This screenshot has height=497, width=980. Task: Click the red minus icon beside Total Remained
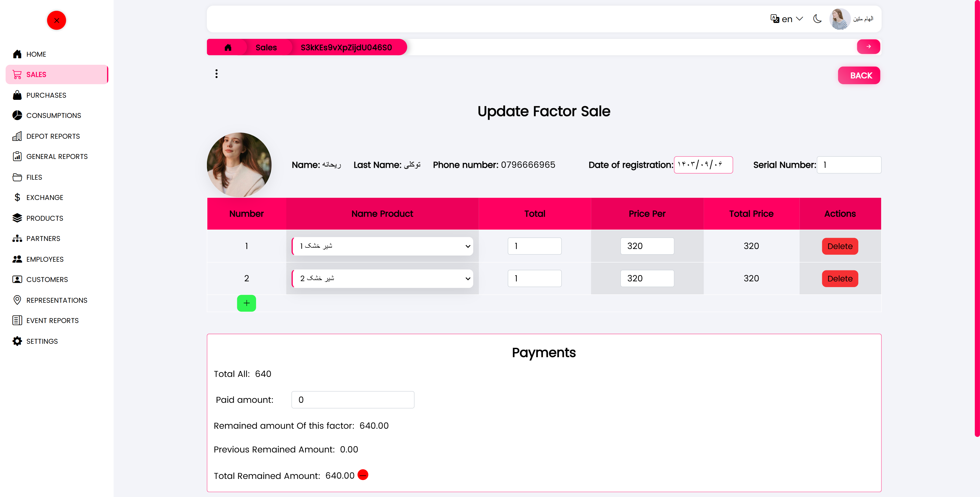(363, 475)
